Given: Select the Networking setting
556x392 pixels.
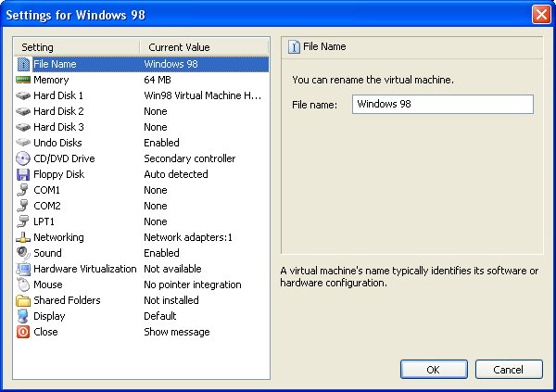Looking at the screenshot, I should coord(141,237).
